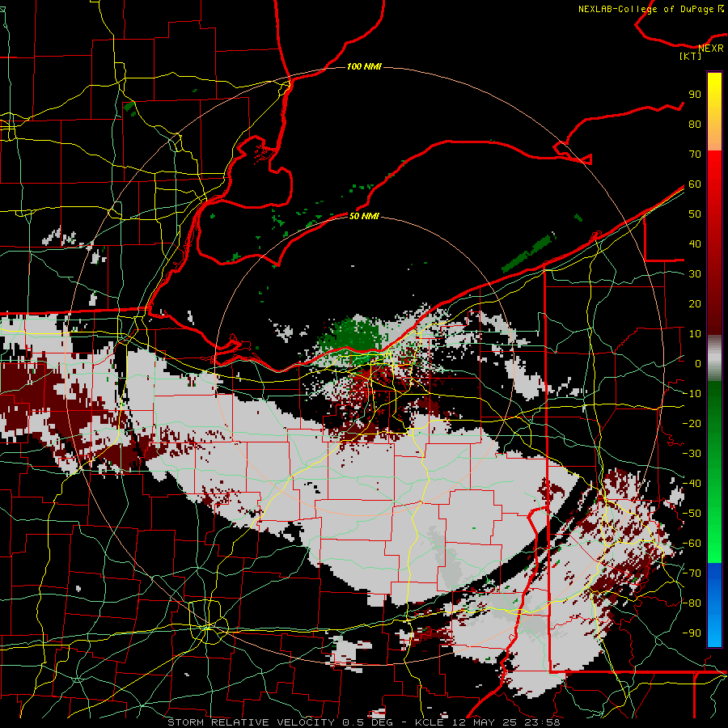Click the '-90' value on the velocity scale

tap(692, 633)
